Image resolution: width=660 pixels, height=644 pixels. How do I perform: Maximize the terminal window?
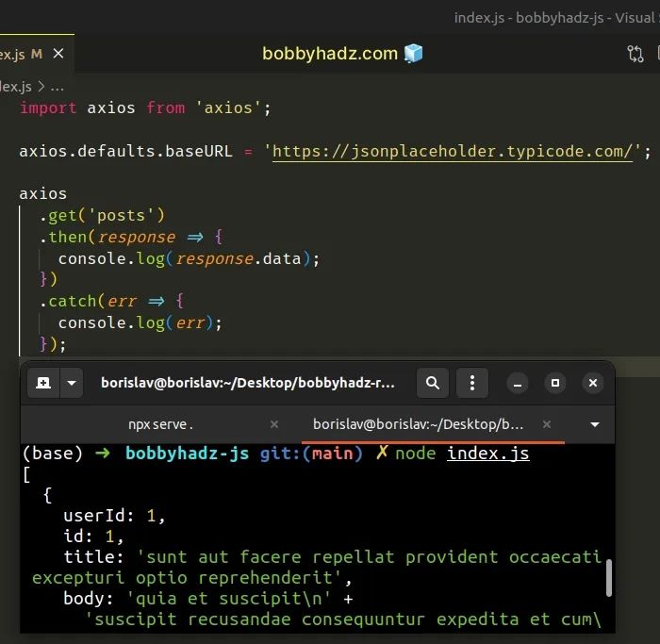tap(555, 383)
